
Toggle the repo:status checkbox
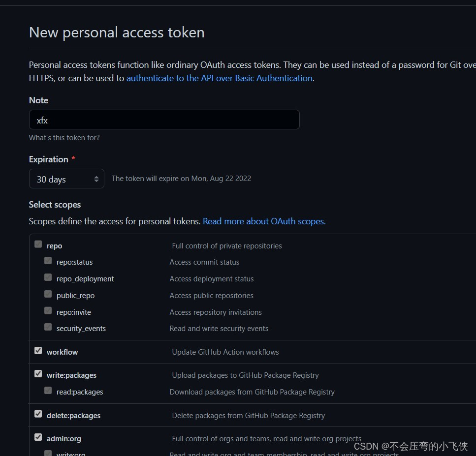click(48, 261)
